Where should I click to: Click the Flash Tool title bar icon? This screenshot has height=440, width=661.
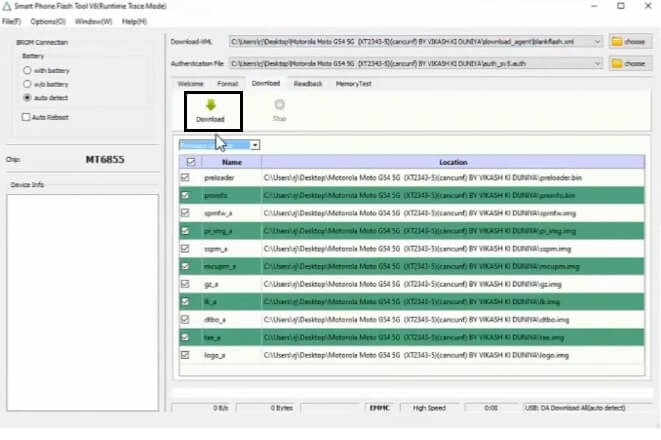6,6
